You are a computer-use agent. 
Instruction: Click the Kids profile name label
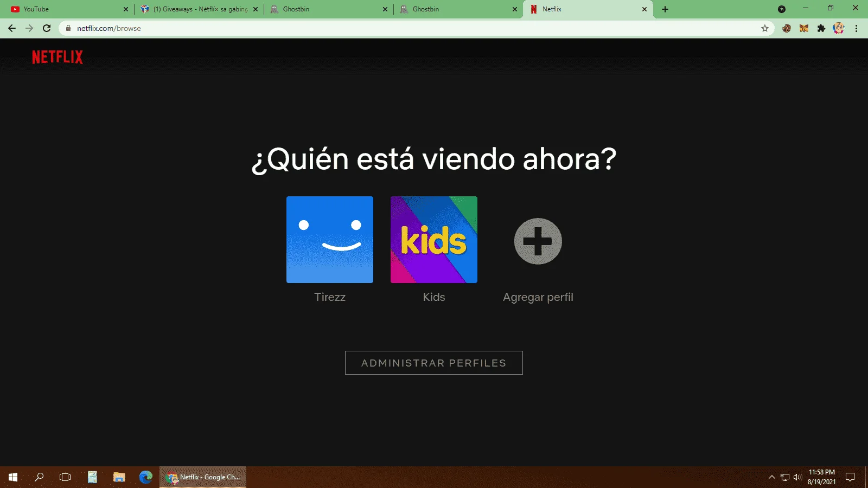tap(434, 297)
